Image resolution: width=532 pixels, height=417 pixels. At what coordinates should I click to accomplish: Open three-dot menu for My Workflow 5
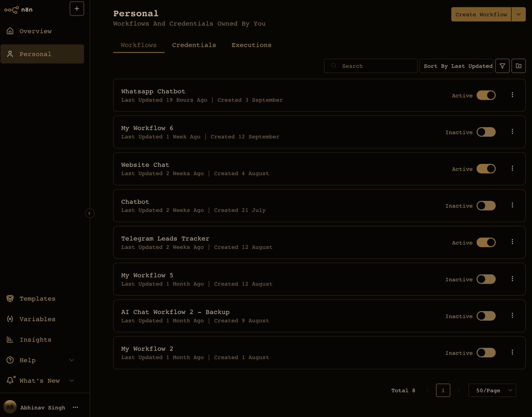pyautogui.click(x=512, y=279)
